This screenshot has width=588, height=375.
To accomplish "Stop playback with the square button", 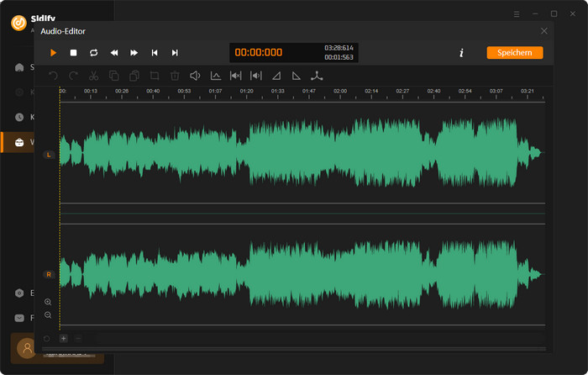I will pyautogui.click(x=74, y=53).
